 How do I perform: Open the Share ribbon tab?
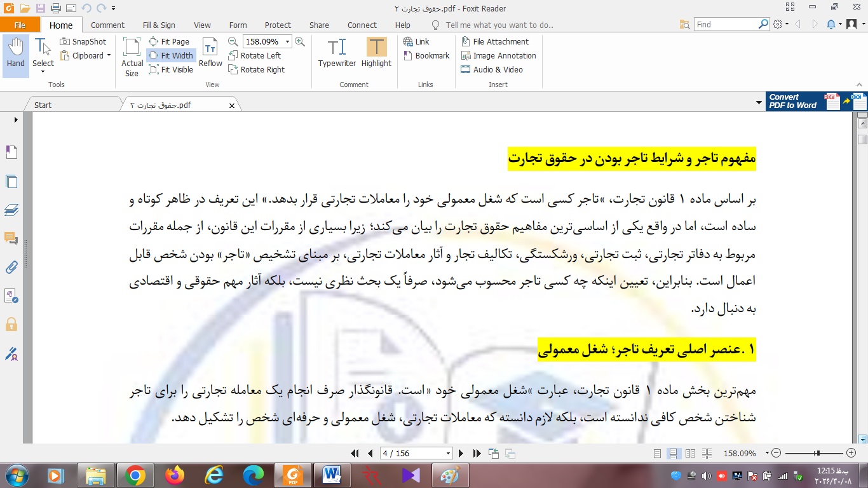tap(319, 25)
